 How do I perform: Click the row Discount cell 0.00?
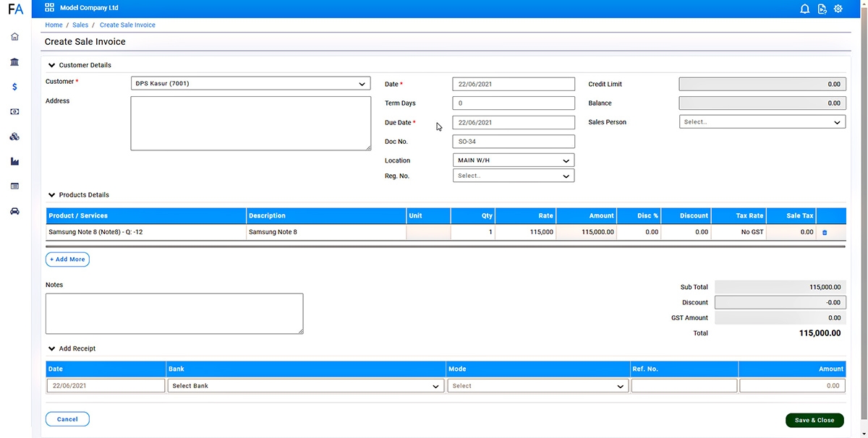686,232
